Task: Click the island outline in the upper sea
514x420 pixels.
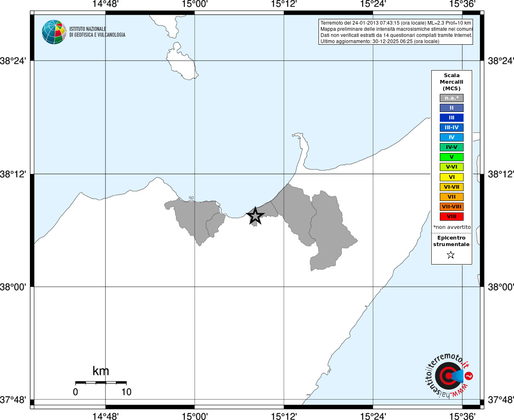Action: pyautogui.click(x=182, y=62)
